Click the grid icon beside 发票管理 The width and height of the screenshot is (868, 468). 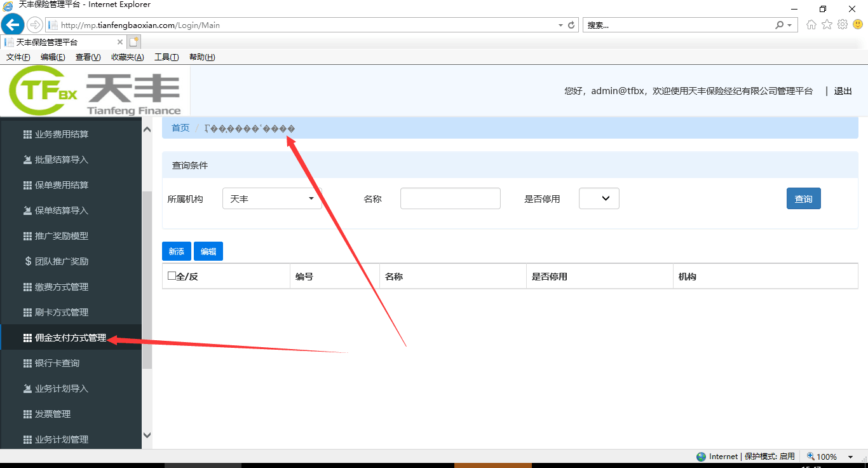[x=27, y=414]
